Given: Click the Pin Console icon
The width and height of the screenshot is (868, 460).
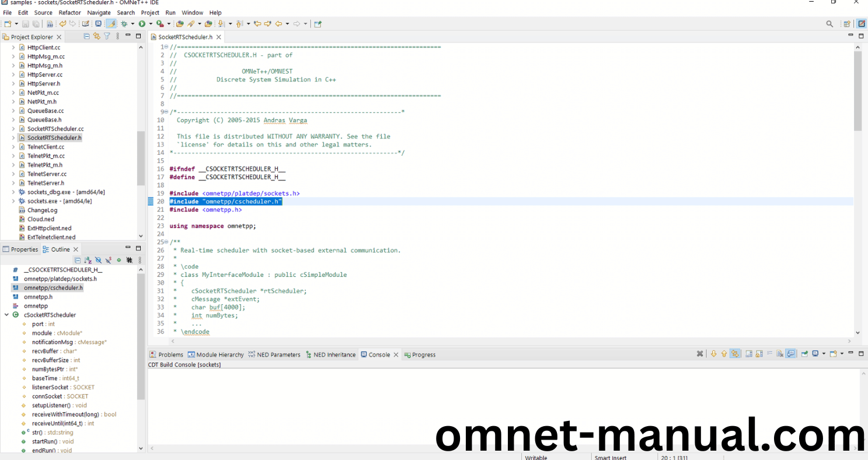Looking at the screenshot, I should pyautogui.click(x=804, y=354).
